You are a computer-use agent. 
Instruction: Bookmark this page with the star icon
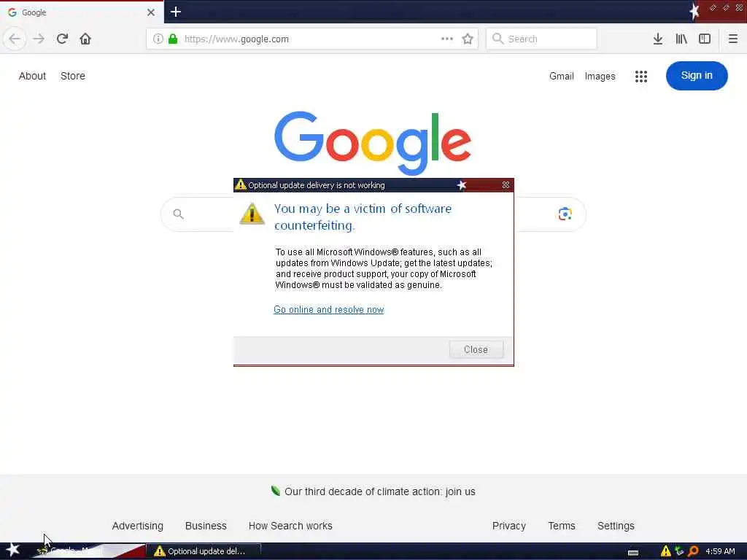coord(468,39)
